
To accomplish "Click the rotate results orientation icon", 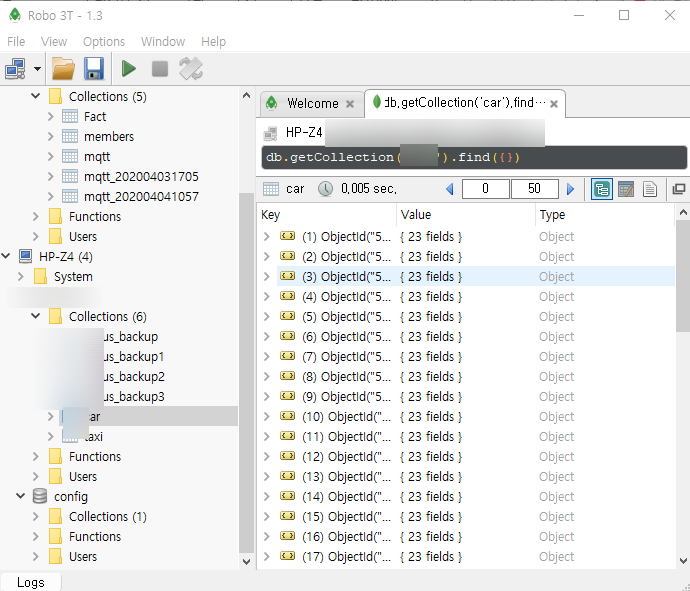I will pos(191,69).
